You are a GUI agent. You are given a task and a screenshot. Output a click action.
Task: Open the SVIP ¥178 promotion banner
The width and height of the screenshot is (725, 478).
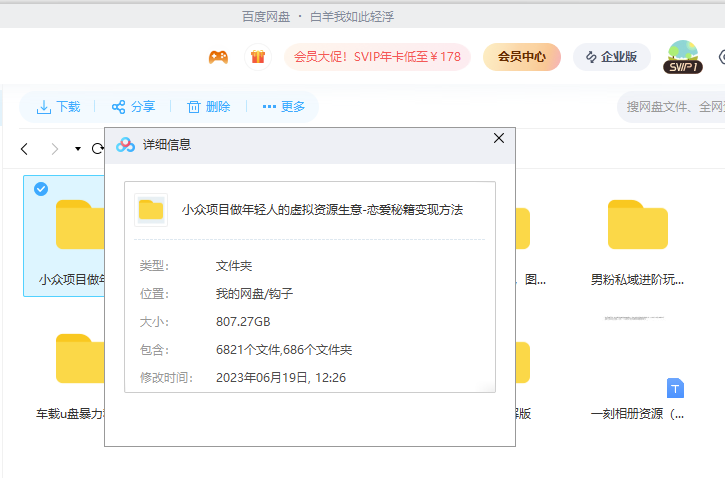377,57
